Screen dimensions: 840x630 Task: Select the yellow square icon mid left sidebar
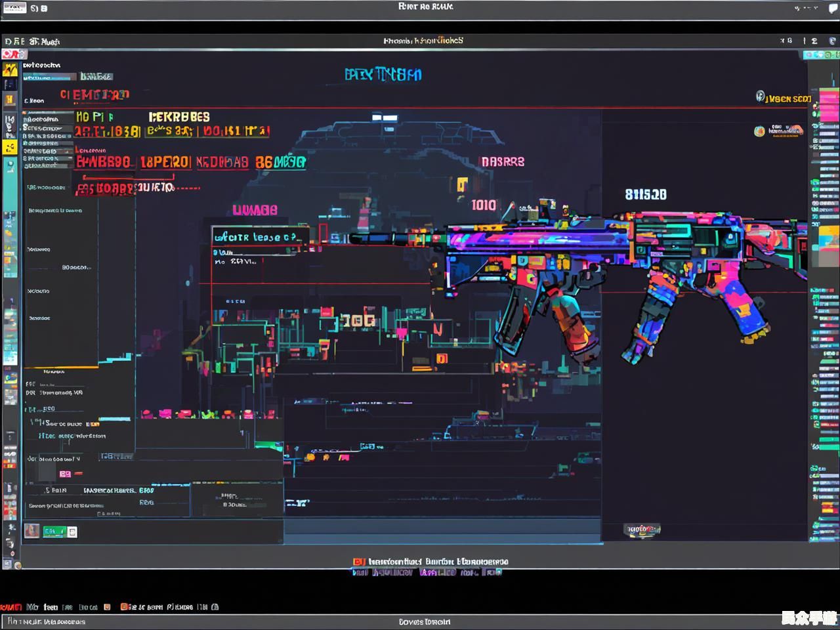[x=10, y=147]
